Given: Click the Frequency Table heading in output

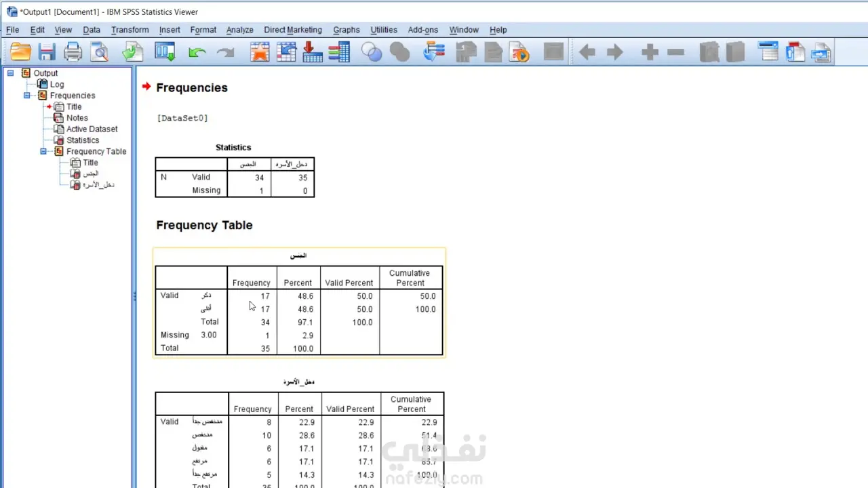Looking at the screenshot, I should point(204,225).
